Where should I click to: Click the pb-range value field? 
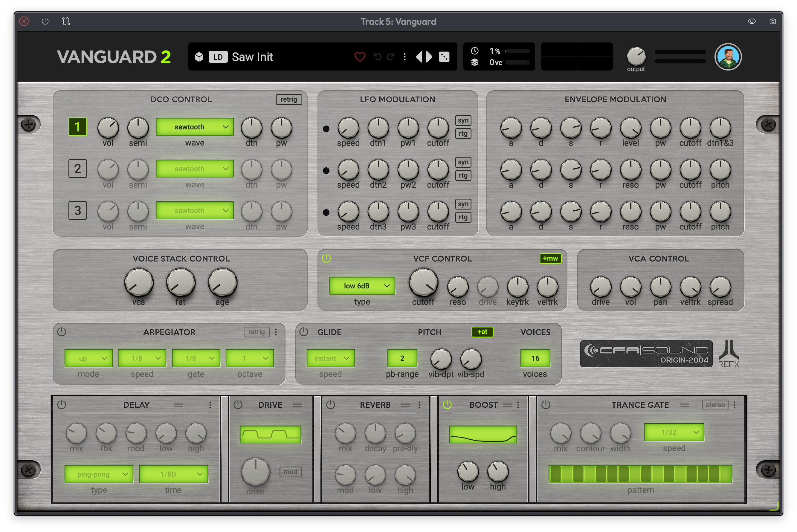(x=402, y=358)
